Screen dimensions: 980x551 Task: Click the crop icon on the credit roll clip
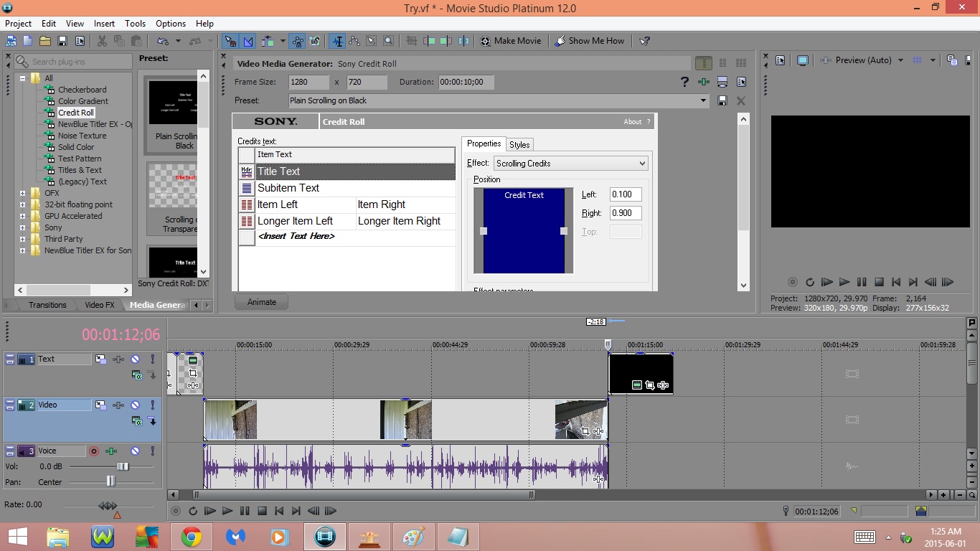pyautogui.click(x=649, y=385)
